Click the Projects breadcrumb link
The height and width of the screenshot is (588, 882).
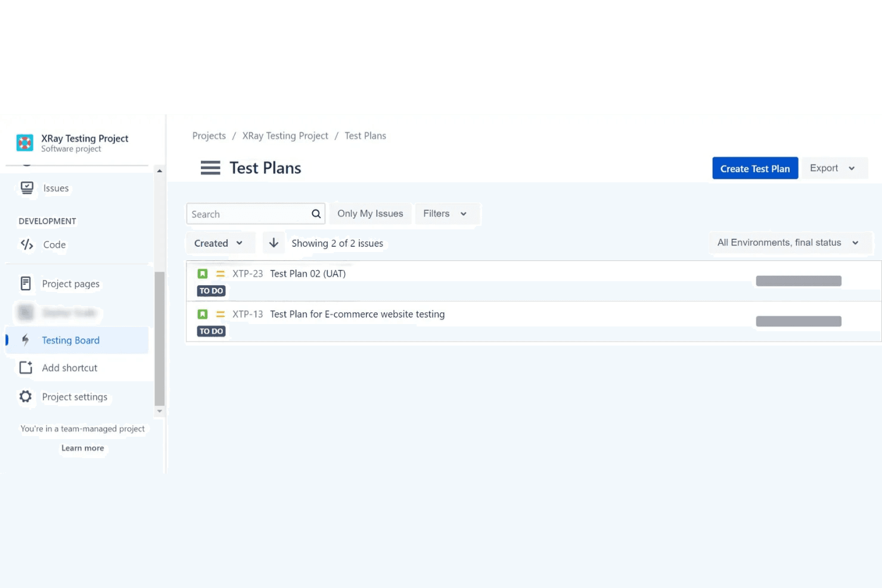209,136
